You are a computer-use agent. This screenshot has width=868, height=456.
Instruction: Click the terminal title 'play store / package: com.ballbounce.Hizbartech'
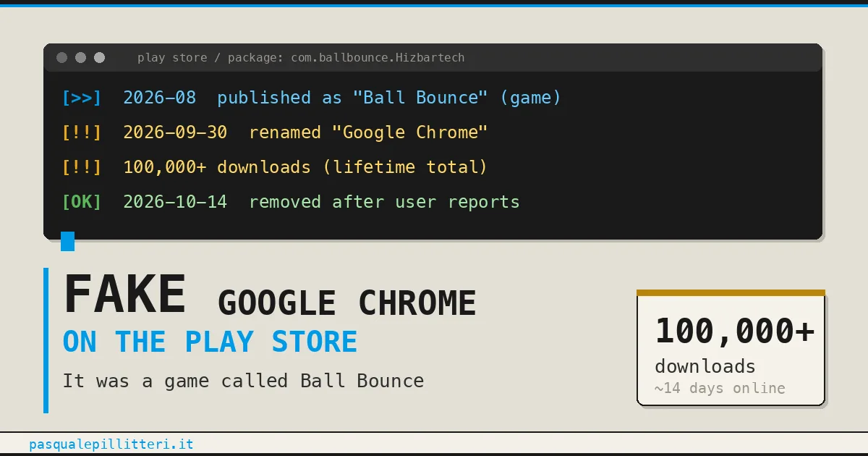coord(301,58)
